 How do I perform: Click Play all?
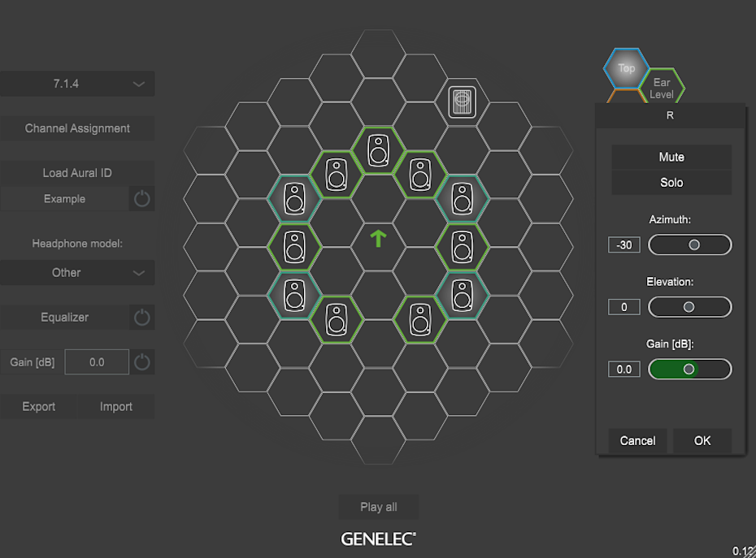379,507
